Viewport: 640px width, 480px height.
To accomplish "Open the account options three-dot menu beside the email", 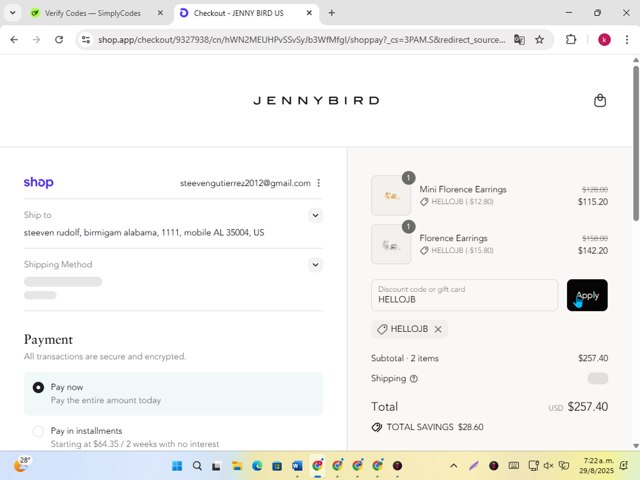I will pyautogui.click(x=318, y=183).
